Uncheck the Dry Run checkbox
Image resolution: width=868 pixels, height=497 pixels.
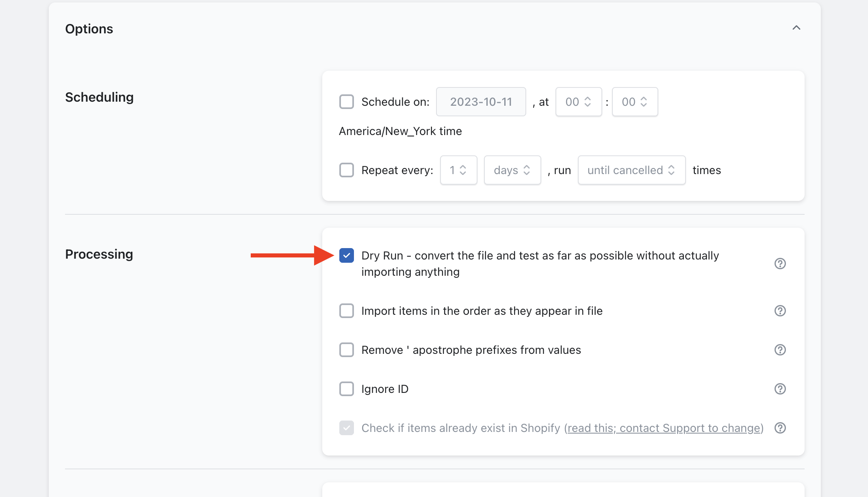coord(346,255)
